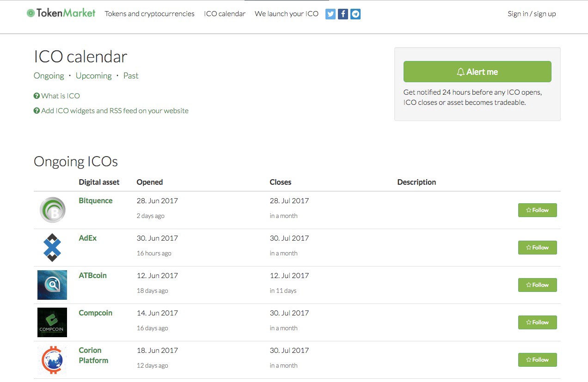Go to Tokens and cryptocurrencies menu
This screenshot has width=588, height=382.
(x=150, y=14)
